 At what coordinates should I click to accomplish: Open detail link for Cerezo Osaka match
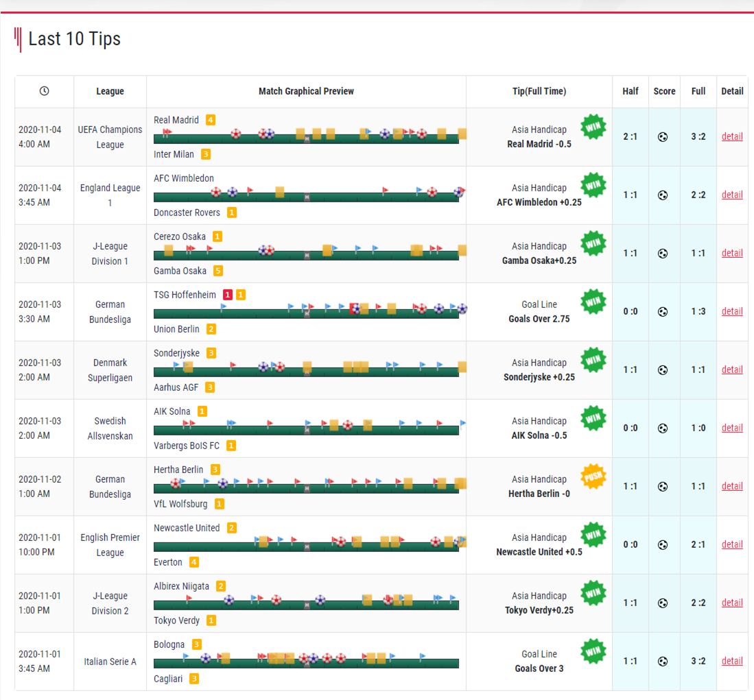[732, 253]
